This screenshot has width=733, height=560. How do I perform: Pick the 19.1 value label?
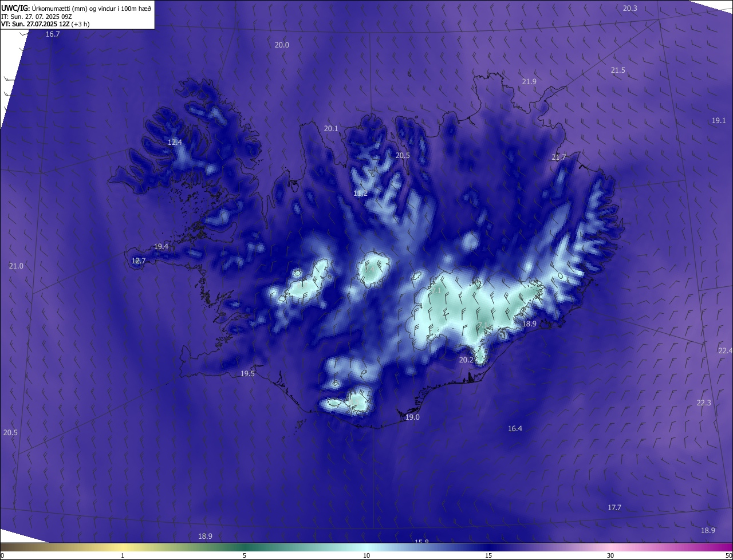click(x=719, y=121)
